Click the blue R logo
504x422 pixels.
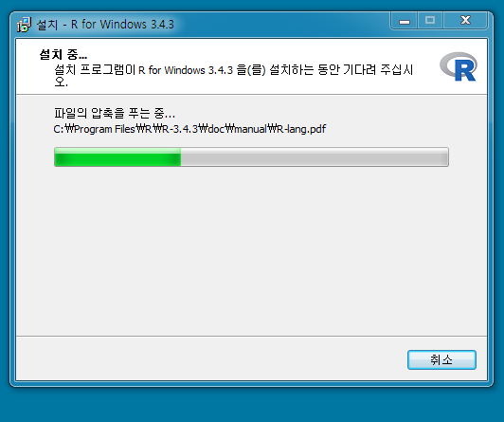(459, 66)
